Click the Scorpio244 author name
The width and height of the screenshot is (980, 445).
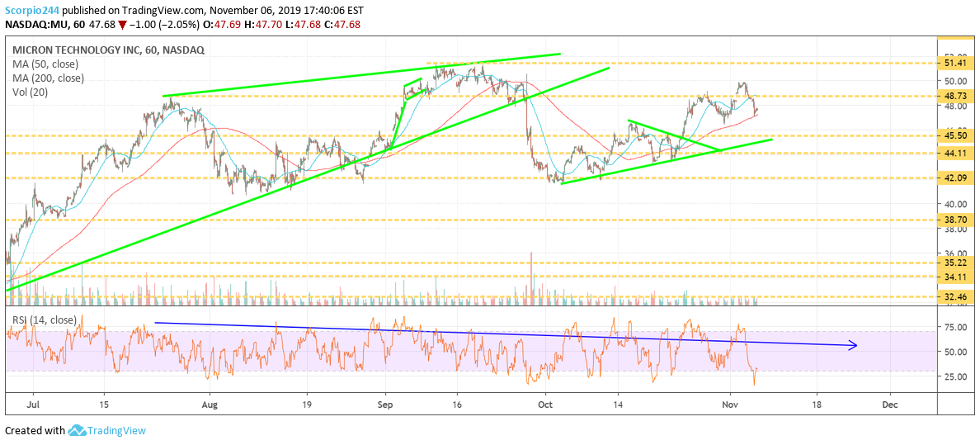pyautogui.click(x=32, y=9)
